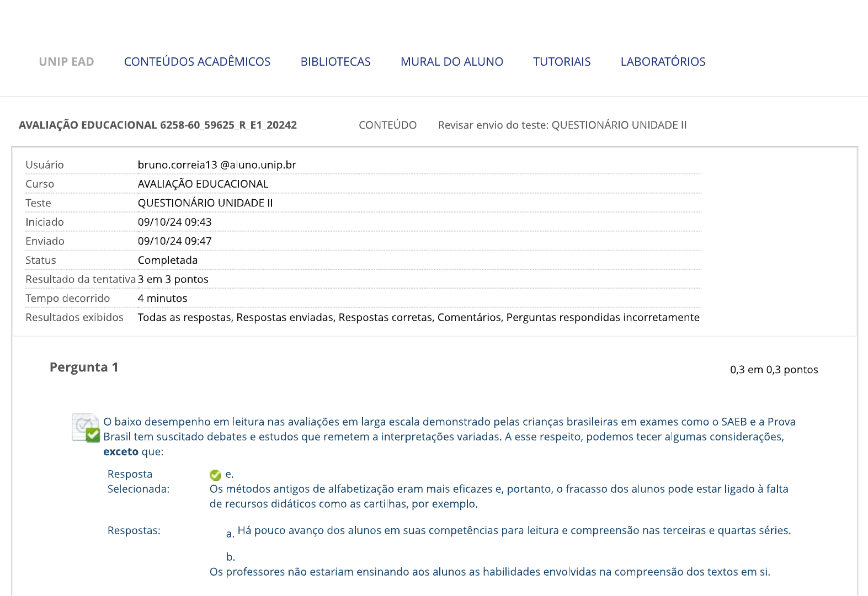Click the user email bruno.correia13
The width and height of the screenshot is (868, 596).
coord(217,165)
